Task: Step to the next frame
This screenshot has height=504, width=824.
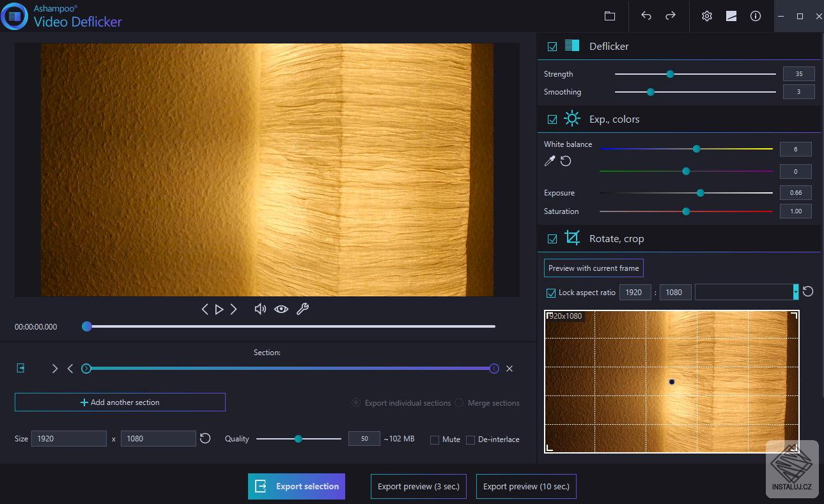Action: click(234, 309)
